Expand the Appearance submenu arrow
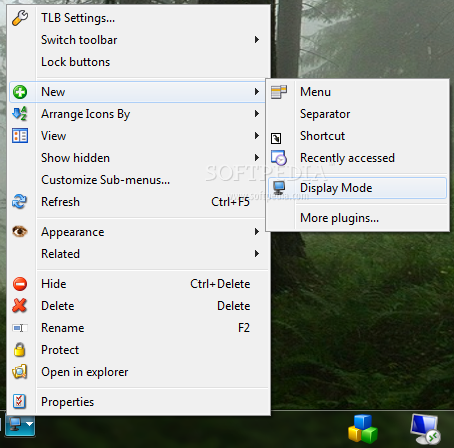The height and width of the screenshot is (448, 454). (x=257, y=232)
